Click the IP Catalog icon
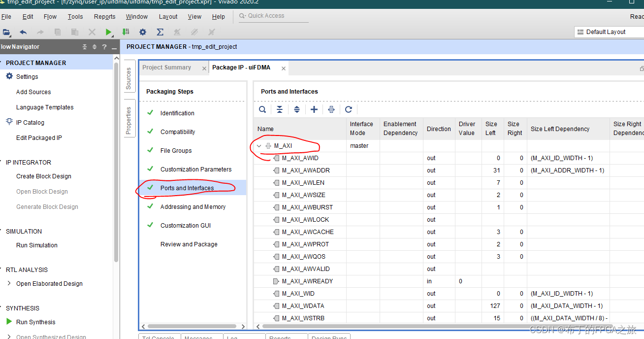 tap(9, 122)
